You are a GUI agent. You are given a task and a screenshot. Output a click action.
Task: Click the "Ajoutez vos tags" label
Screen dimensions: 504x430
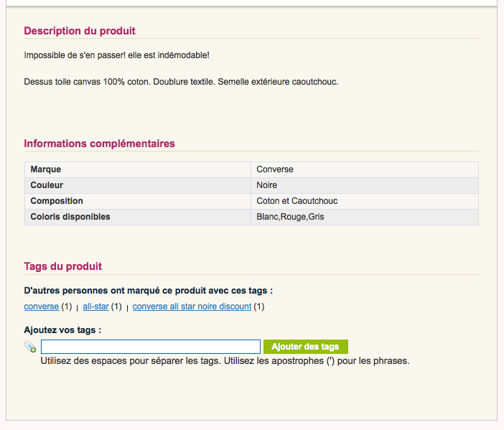click(62, 330)
